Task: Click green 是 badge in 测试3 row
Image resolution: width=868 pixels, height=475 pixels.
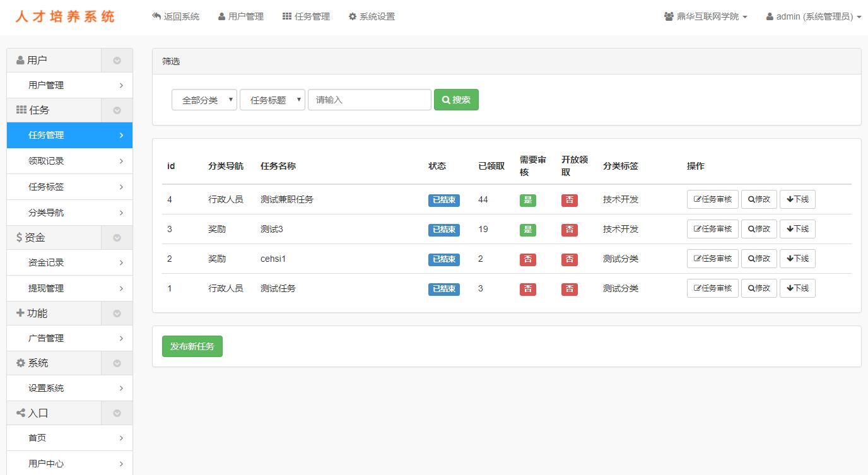Action: coord(528,230)
